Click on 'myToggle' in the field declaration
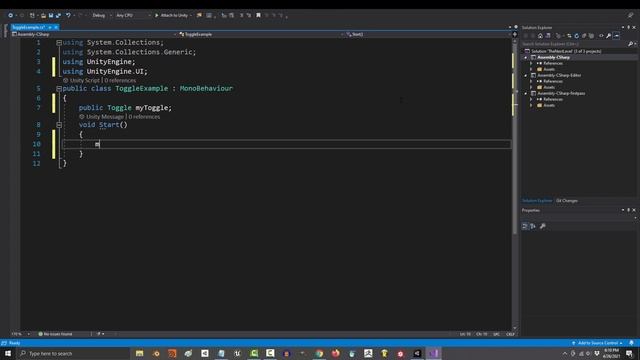The height and width of the screenshot is (360, 640). 151,108
